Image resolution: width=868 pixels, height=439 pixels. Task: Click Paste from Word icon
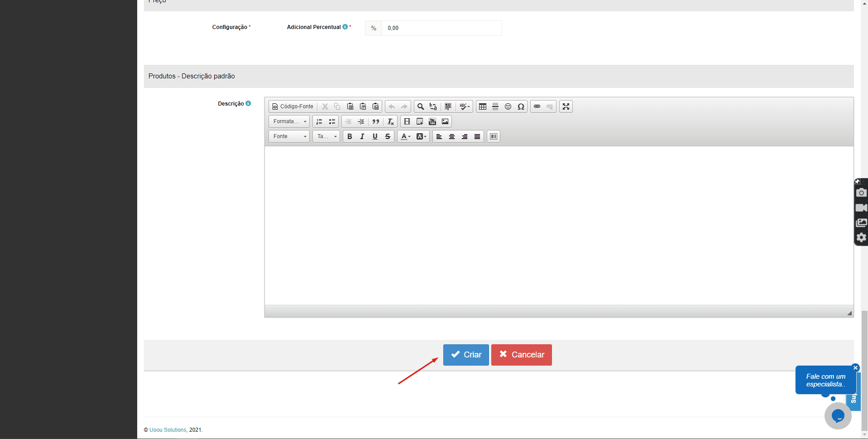pos(375,106)
